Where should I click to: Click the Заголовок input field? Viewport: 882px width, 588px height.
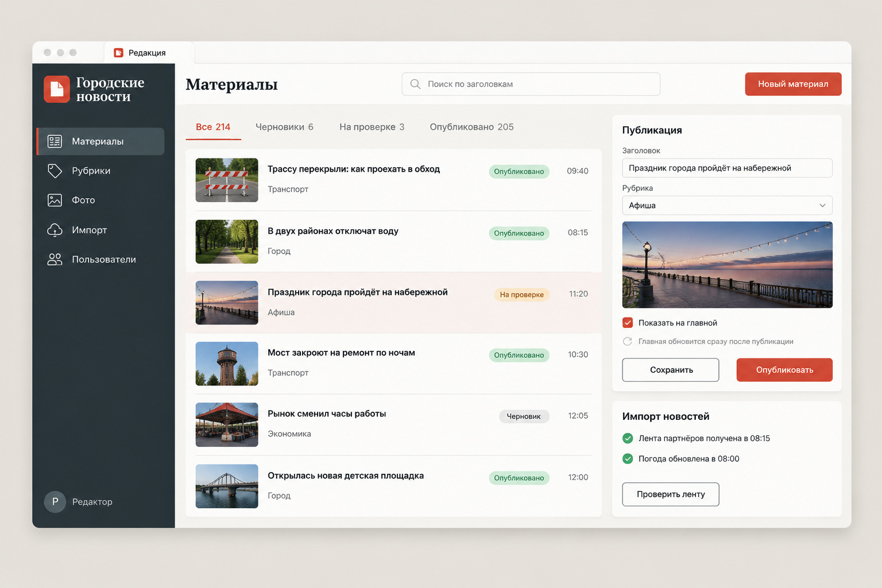pos(727,168)
